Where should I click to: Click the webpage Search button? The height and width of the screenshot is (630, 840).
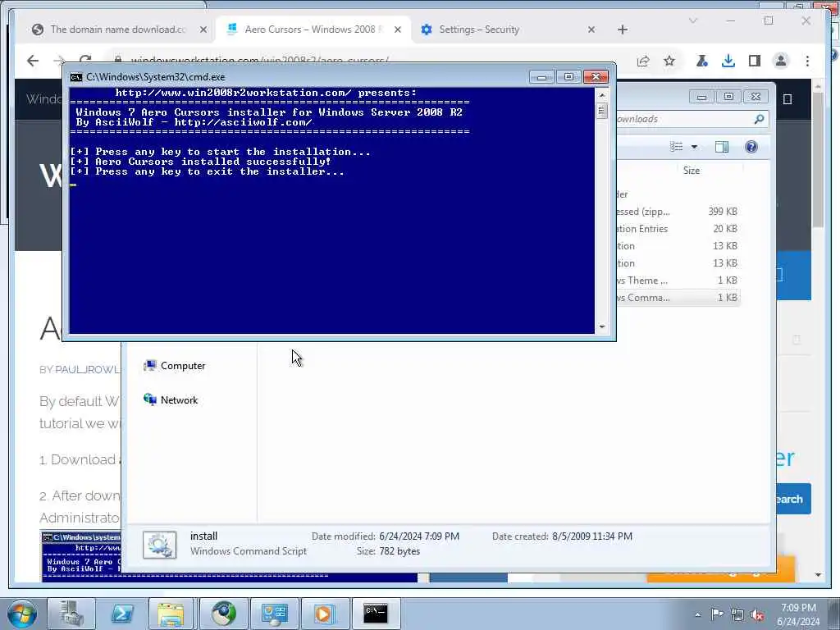[793, 499]
